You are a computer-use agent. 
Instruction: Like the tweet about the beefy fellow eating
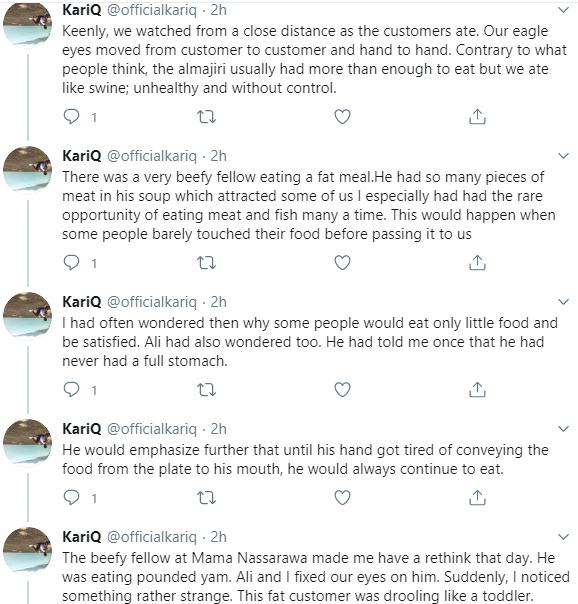point(342,263)
